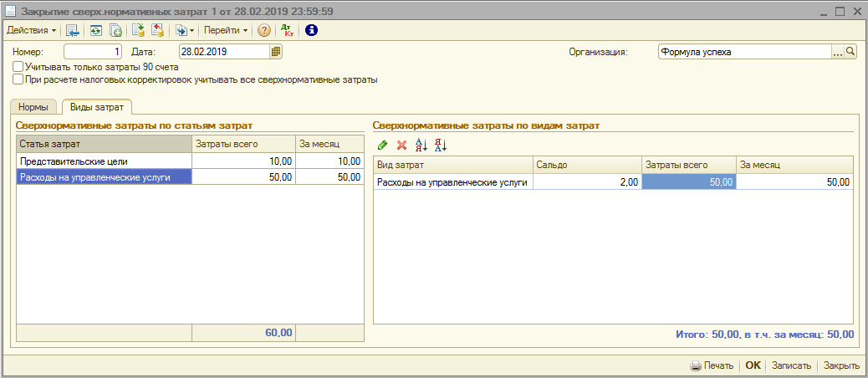Select the 'Представительские цели' row
This screenshot has height=378, width=868.
tap(105, 161)
